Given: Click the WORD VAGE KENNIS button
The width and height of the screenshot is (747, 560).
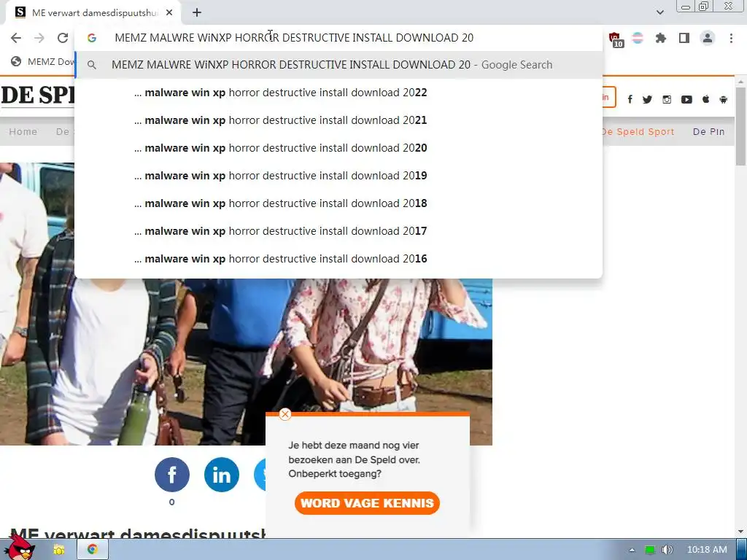Looking at the screenshot, I should (x=367, y=503).
